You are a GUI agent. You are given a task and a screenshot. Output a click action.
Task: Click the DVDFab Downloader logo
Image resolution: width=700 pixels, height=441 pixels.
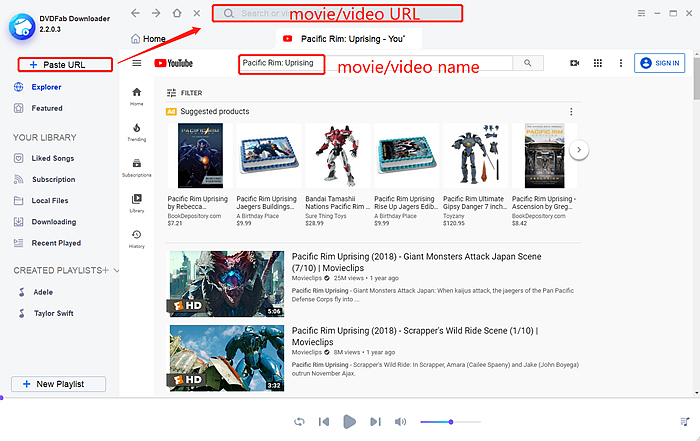pos(22,26)
